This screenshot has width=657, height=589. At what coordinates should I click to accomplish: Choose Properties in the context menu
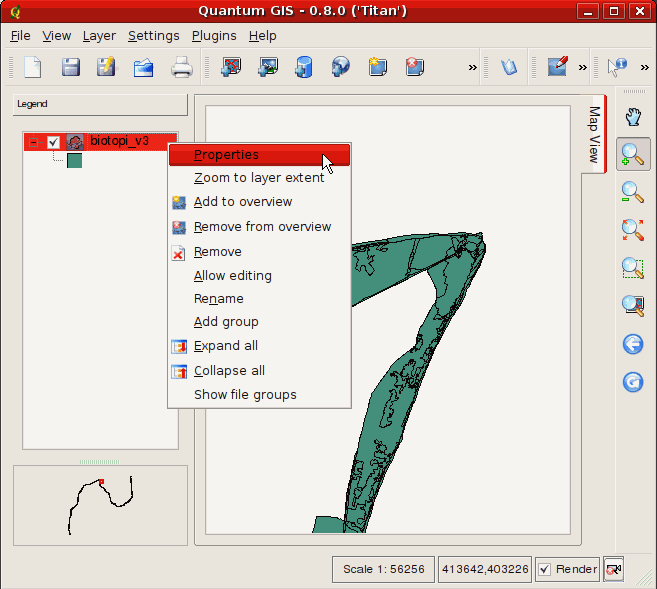pyautogui.click(x=259, y=155)
